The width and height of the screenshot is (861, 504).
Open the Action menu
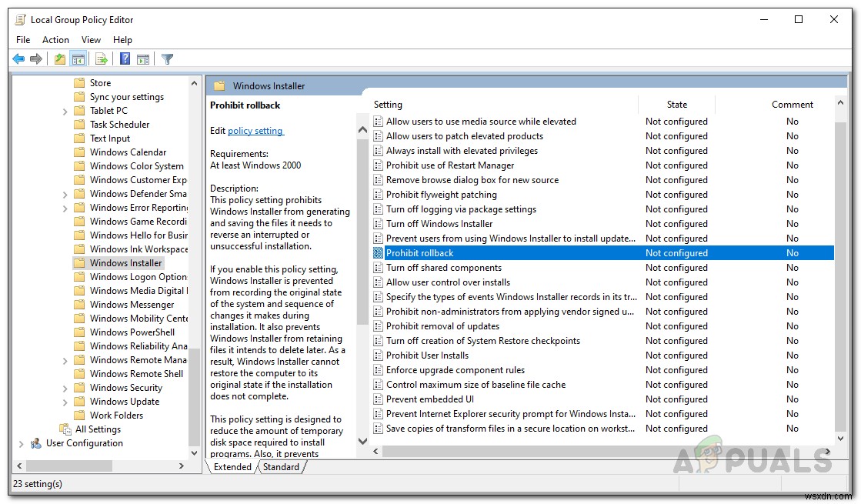click(x=55, y=39)
